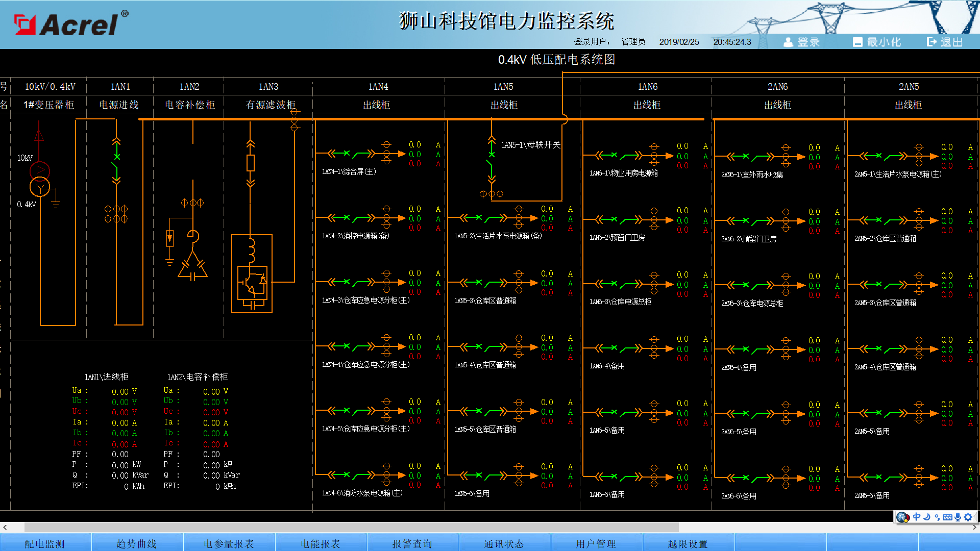Click horizontal scrollbar left arrow
The height and width of the screenshot is (551, 980).
(5, 527)
